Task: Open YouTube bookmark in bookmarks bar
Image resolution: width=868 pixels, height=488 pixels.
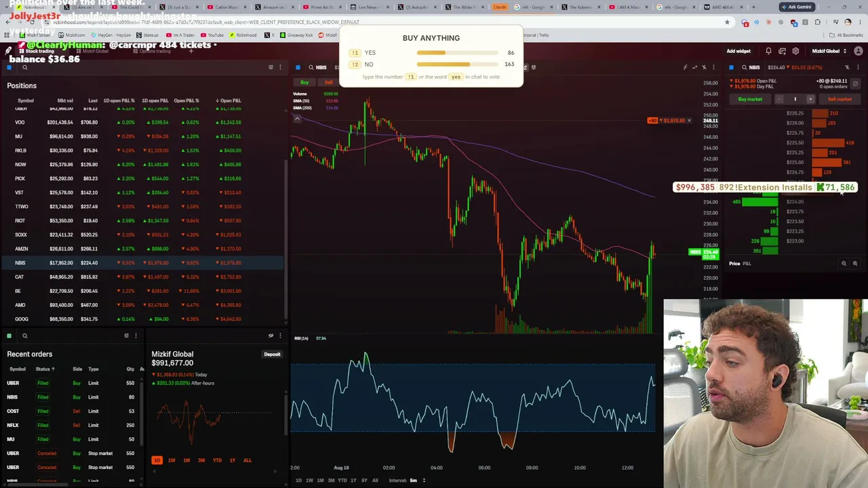Action: click(x=212, y=35)
